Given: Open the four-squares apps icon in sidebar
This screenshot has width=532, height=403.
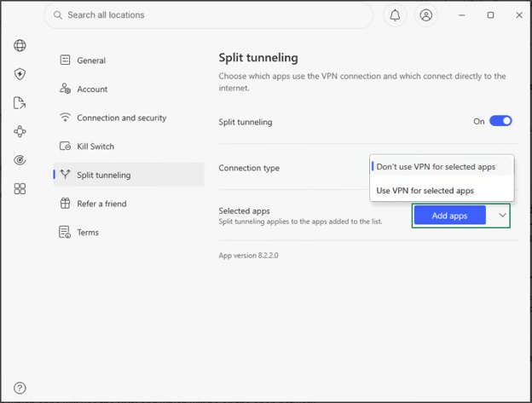Looking at the screenshot, I should (20, 189).
